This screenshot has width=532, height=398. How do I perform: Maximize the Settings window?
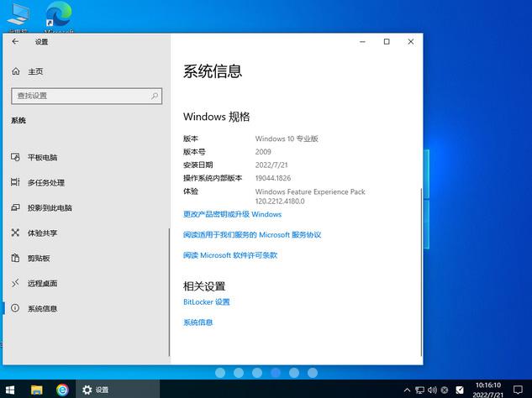387,41
